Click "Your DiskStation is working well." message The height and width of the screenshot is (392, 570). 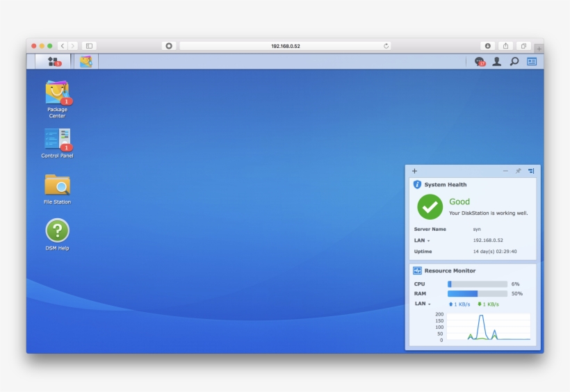488,213
